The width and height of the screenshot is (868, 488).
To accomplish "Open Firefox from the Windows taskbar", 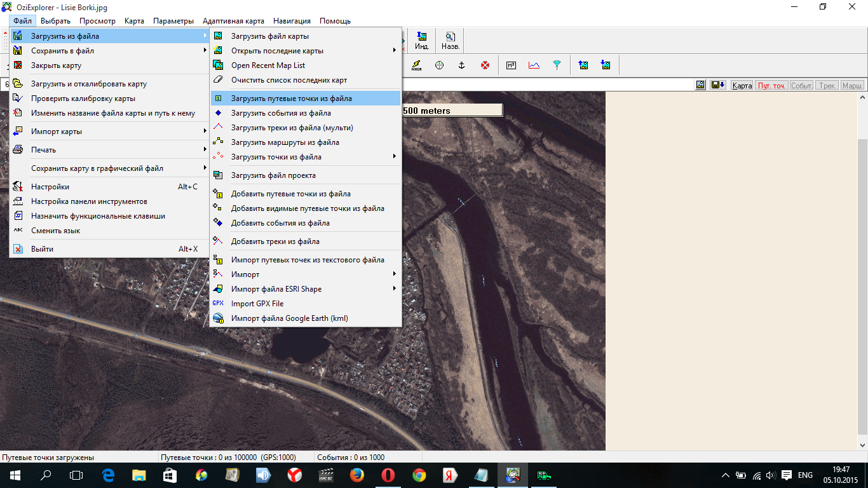I will coord(357,475).
